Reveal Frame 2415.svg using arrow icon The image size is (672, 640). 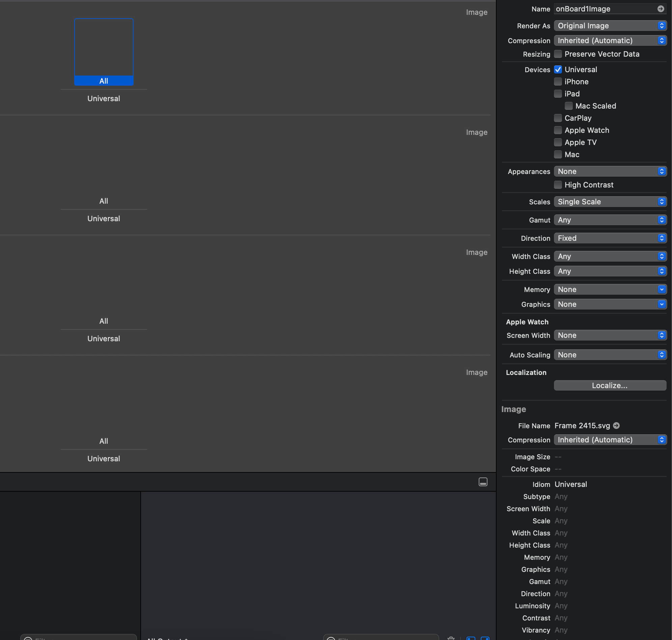tap(616, 426)
